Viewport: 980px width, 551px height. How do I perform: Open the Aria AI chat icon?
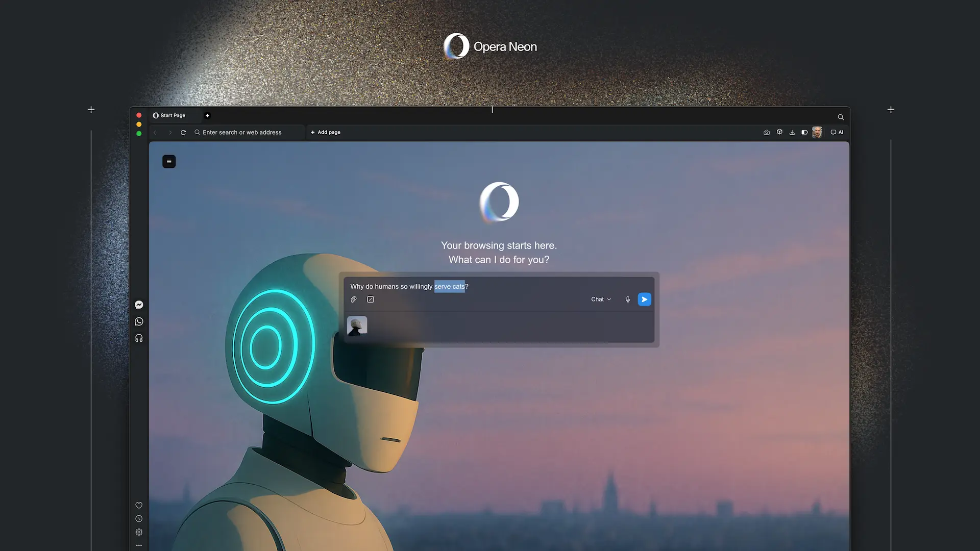pos(837,132)
